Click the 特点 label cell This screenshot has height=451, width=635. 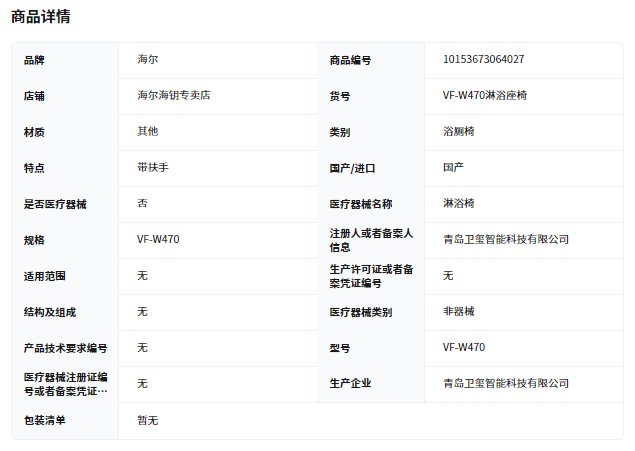[34, 168]
